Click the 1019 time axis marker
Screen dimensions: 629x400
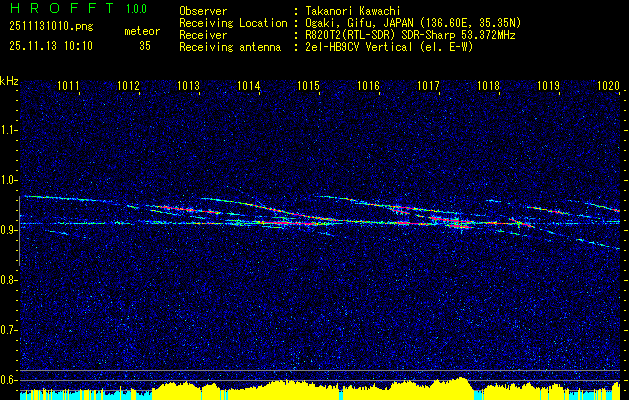pyautogui.click(x=548, y=85)
